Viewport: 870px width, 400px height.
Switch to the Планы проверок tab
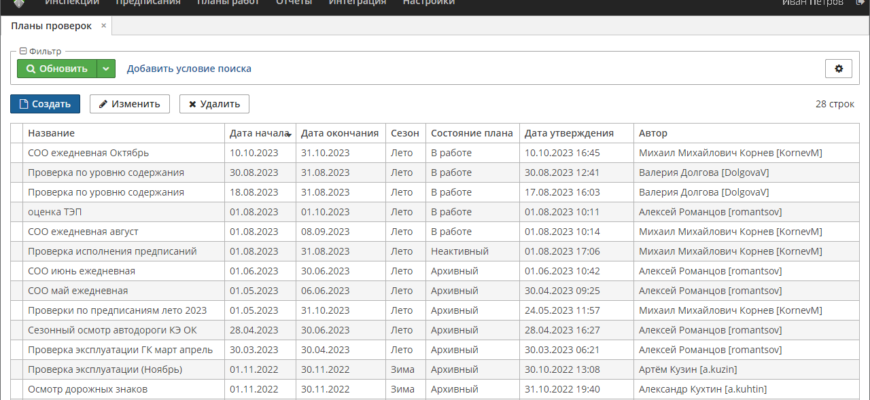(51, 26)
